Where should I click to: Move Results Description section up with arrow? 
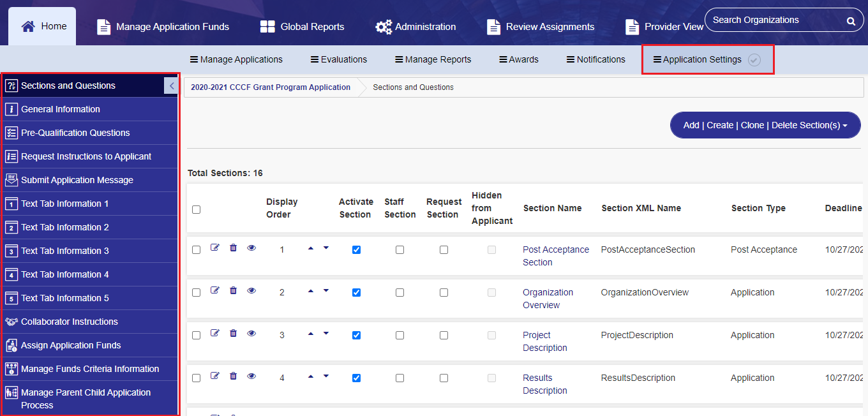[x=311, y=376]
